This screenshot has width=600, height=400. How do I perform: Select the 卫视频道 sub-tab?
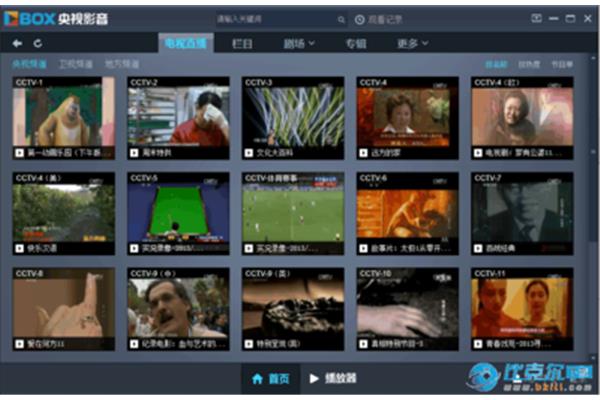(x=76, y=64)
